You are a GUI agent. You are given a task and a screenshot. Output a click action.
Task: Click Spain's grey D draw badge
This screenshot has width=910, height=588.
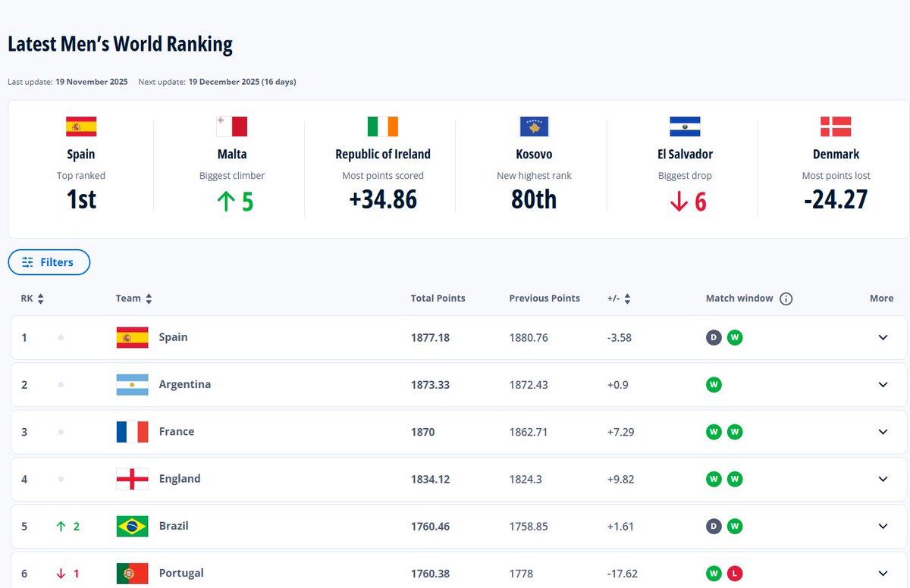pos(714,338)
